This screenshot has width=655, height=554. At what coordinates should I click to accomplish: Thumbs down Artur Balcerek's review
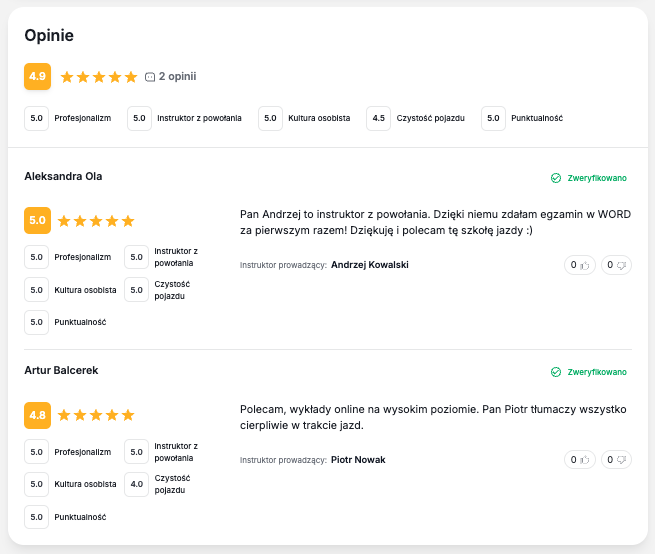pyautogui.click(x=616, y=460)
